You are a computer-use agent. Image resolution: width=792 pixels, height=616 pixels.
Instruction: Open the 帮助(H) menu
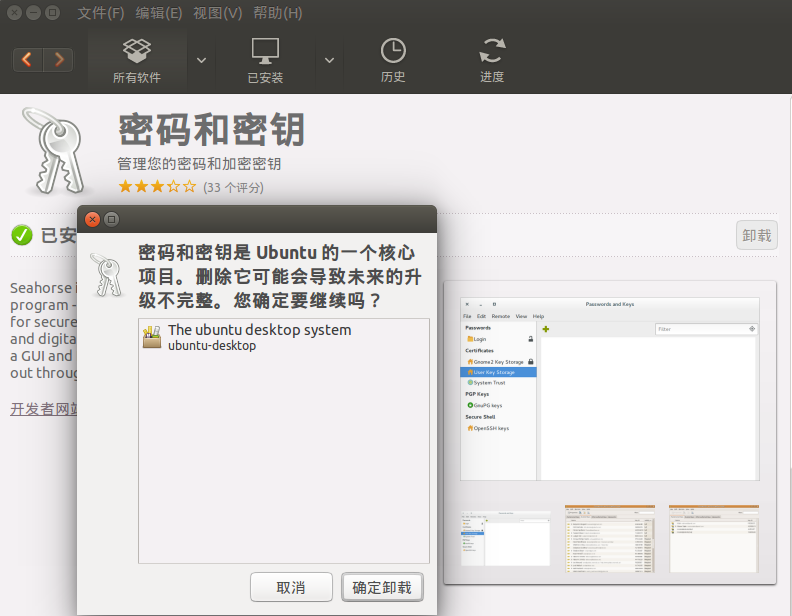pyautogui.click(x=278, y=13)
